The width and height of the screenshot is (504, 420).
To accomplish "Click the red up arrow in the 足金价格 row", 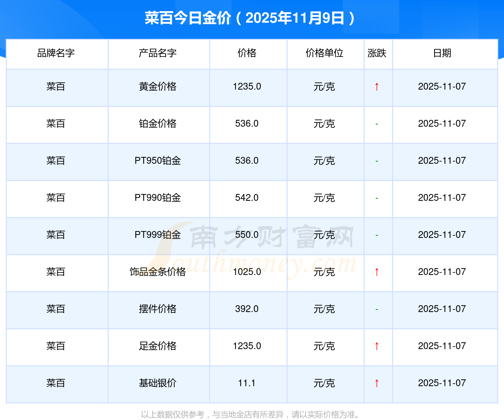I will pos(377,346).
